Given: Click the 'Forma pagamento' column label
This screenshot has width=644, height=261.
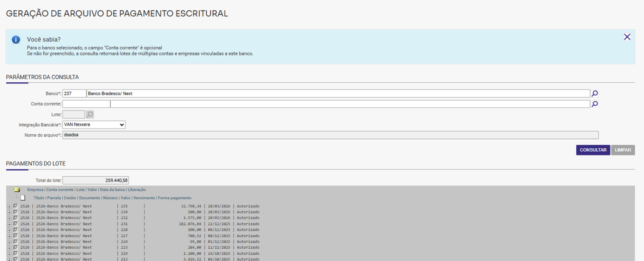Looking at the screenshot, I should [x=175, y=198].
